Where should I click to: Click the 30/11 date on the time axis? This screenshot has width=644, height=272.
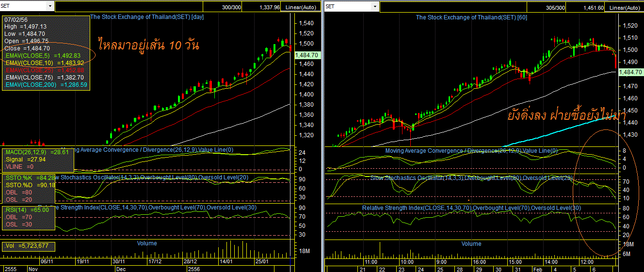119,261
